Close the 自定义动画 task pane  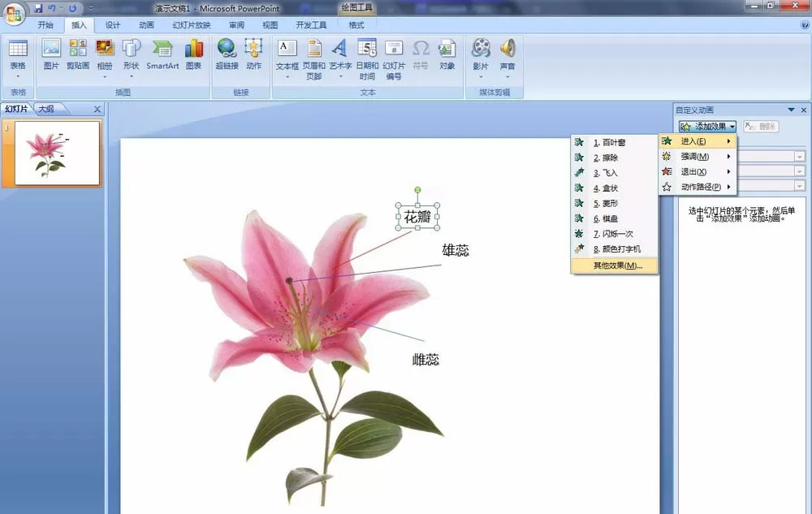pyautogui.click(x=804, y=110)
